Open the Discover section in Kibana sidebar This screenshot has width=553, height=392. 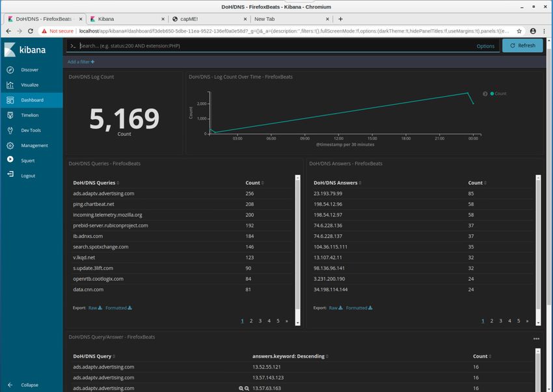31,70
